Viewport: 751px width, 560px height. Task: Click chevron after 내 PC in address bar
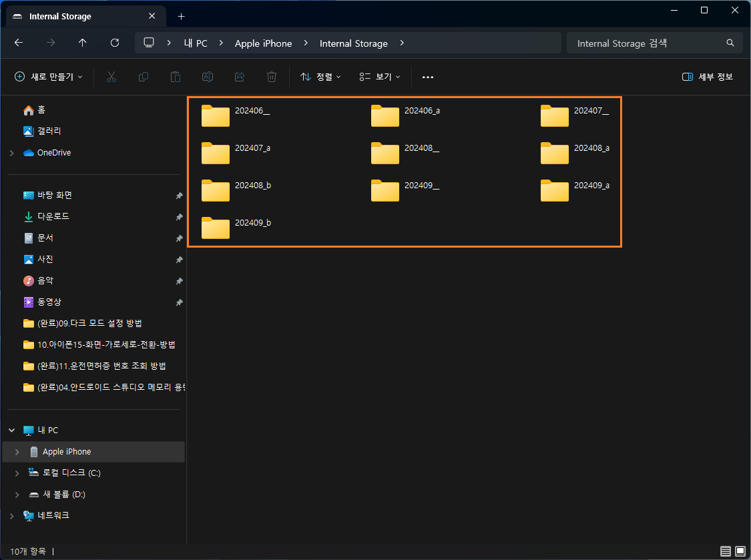pos(221,43)
